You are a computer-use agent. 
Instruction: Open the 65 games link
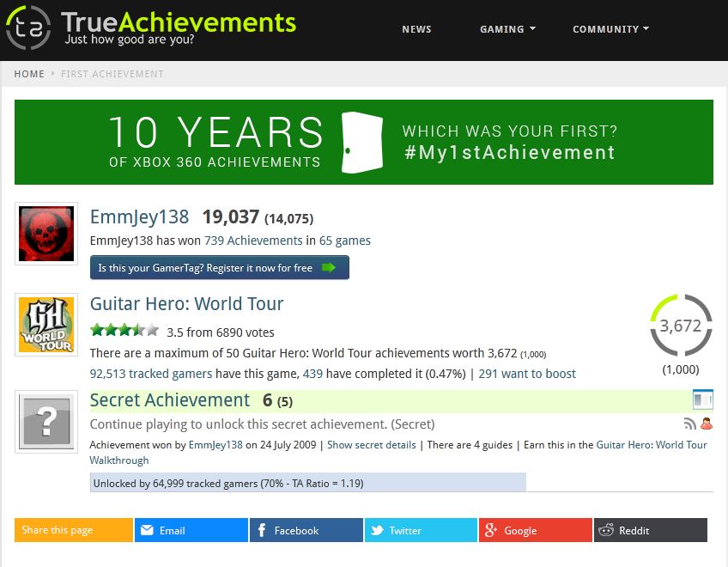[x=344, y=241]
